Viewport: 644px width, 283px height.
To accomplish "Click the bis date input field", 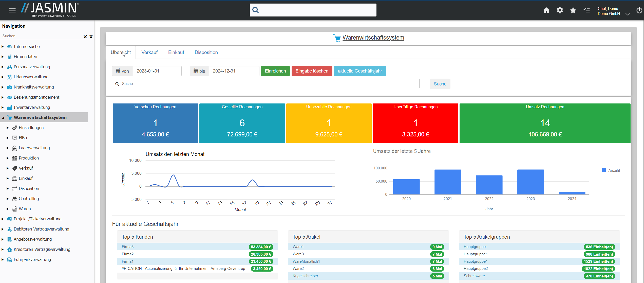I will pos(234,71).
